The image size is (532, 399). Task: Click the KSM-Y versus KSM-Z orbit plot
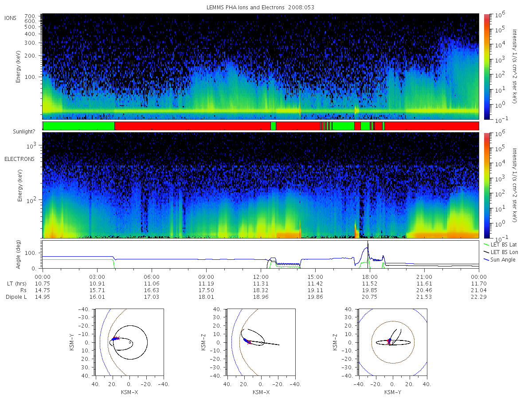click(393, 342)
